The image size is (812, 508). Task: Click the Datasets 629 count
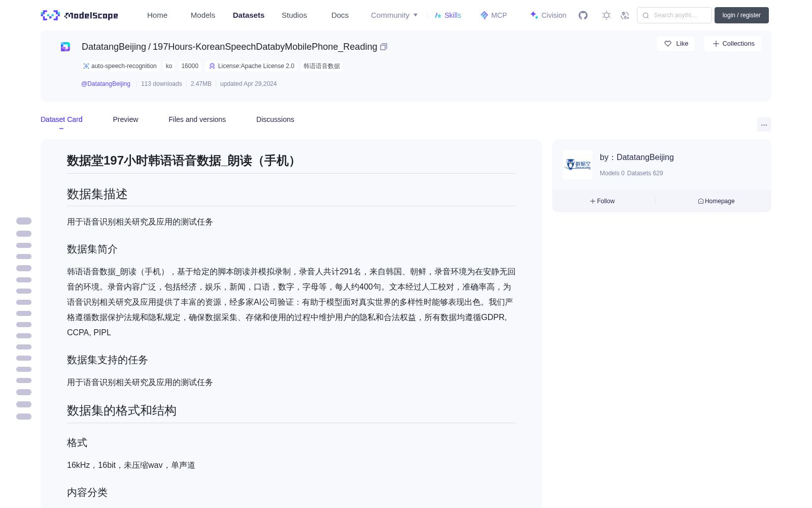point(645,173)
